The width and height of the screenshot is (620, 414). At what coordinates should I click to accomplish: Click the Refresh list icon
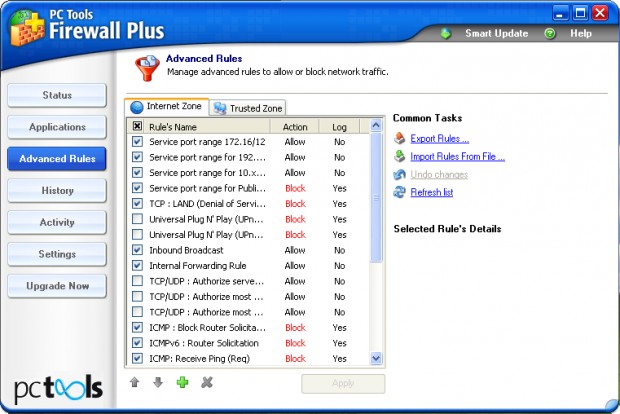(x=400, y=192)
